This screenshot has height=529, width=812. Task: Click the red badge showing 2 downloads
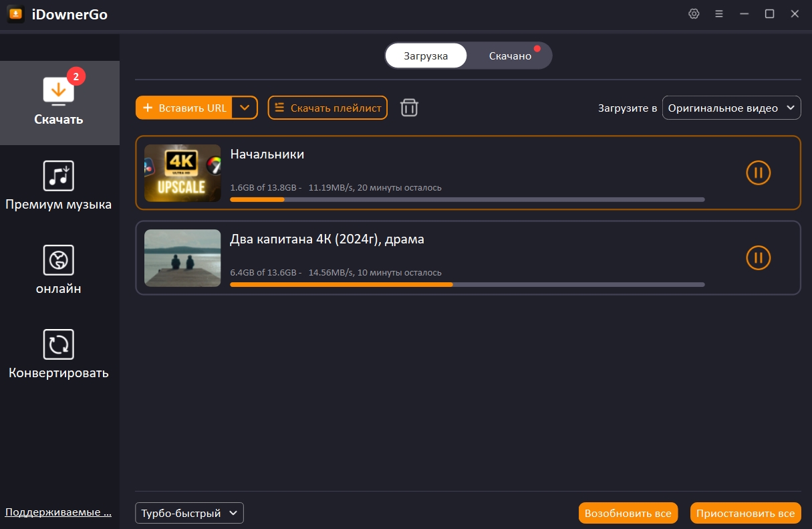(76, 77)
